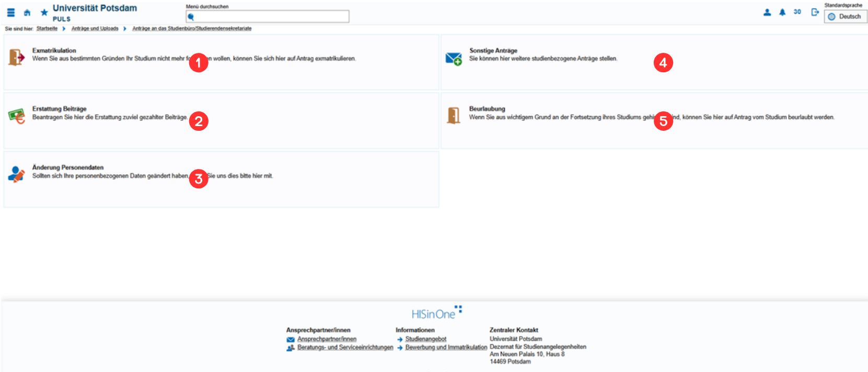The image size is (868, 372).
Task: Click the session timer showing 30
Action: (797, 12)
